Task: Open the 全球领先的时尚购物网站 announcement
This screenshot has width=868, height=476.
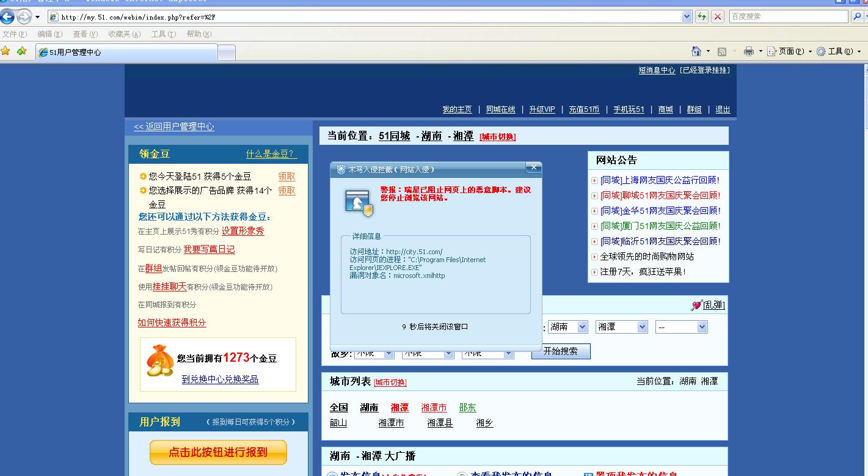Action: coord(647,257)
